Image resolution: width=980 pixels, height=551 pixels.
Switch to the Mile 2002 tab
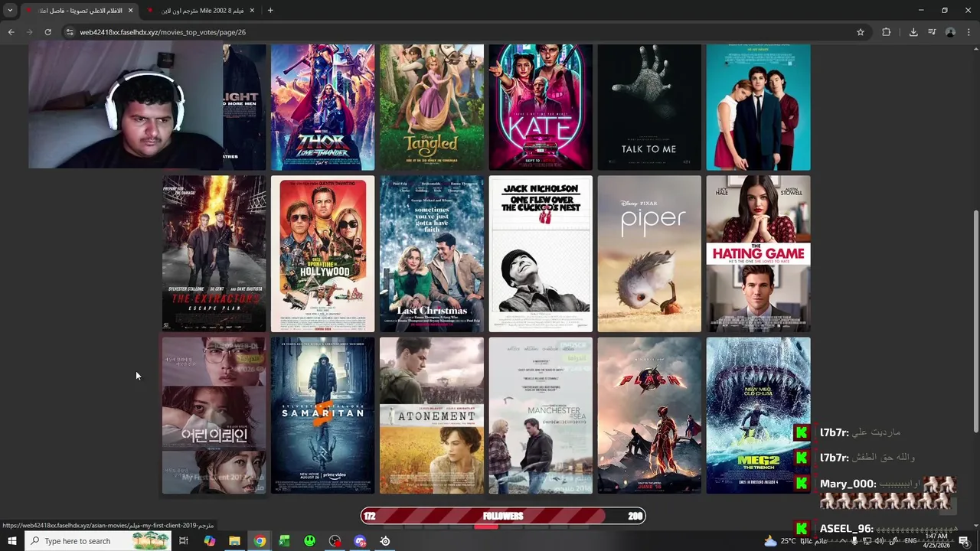tap(201, 10)
